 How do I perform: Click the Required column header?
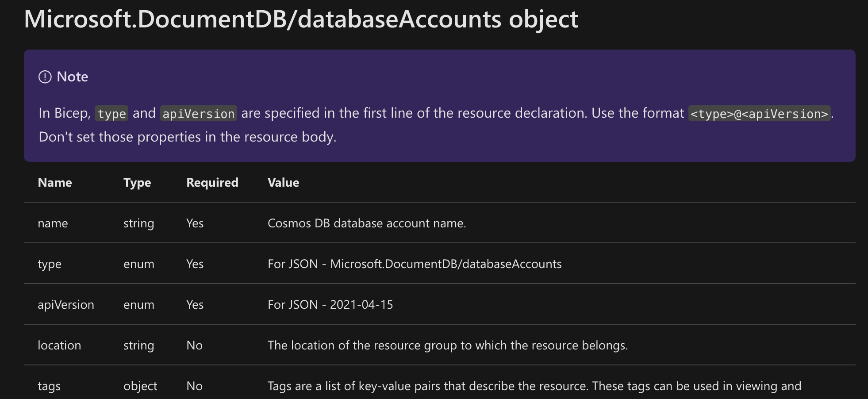point(212,183)
